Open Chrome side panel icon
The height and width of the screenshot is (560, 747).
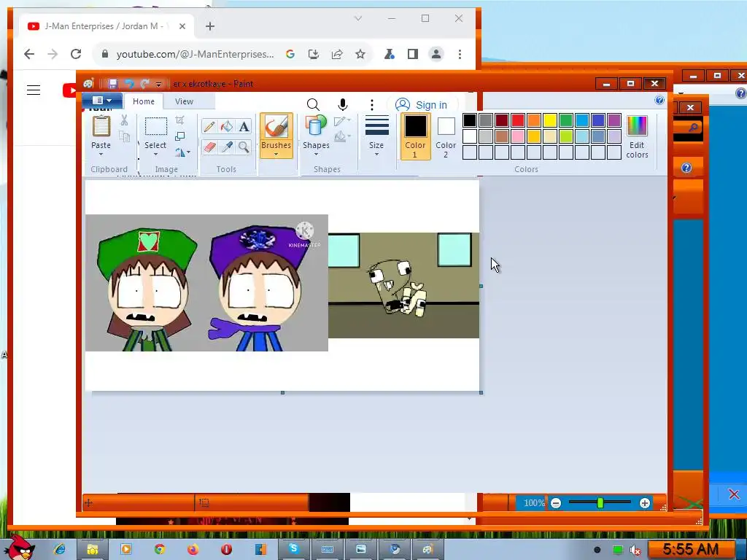coord(413,54)
